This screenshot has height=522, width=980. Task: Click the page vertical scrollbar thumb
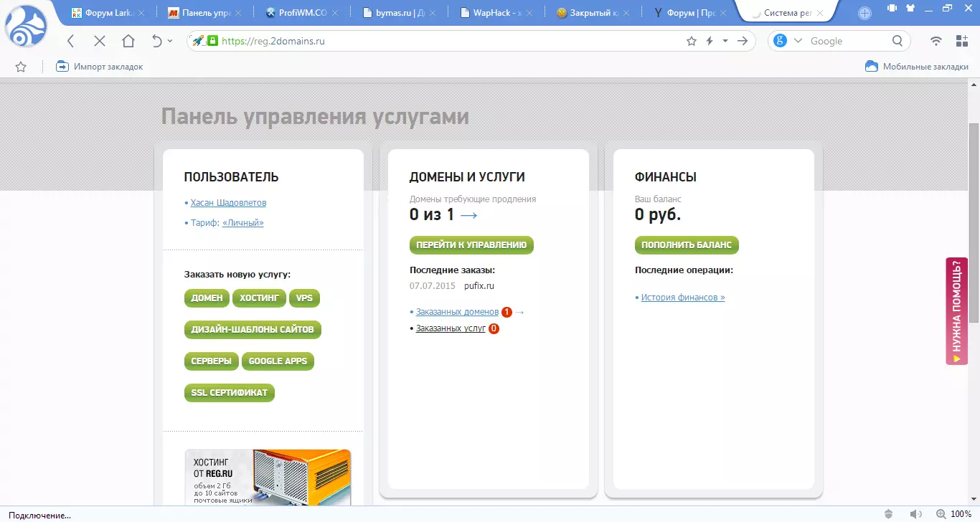974,222
